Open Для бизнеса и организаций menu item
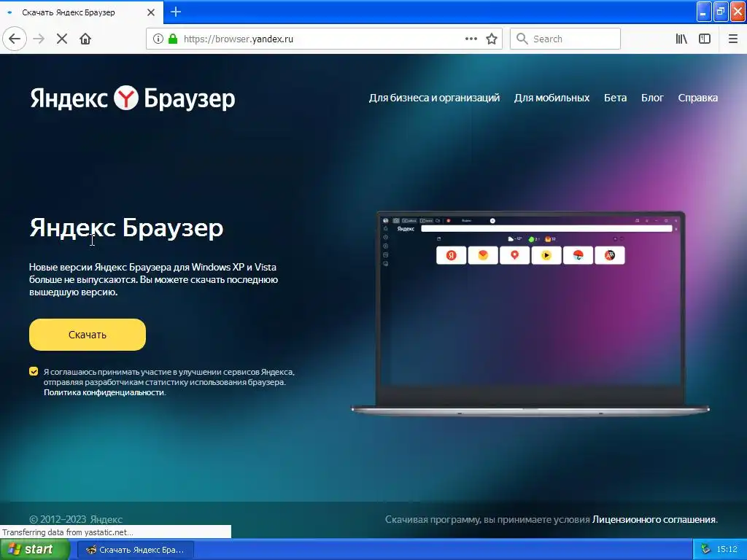 [x=435, y=98]
